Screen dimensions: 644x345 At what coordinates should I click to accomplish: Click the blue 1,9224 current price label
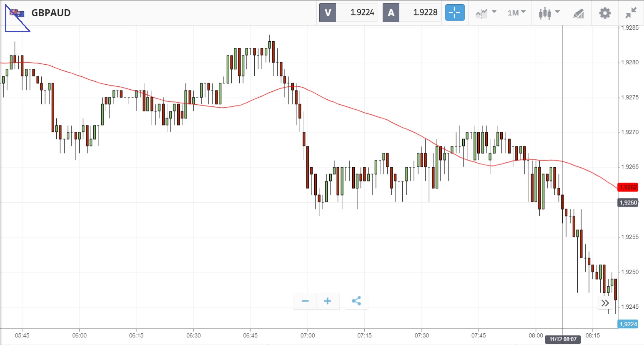click(x=628, y=324)
